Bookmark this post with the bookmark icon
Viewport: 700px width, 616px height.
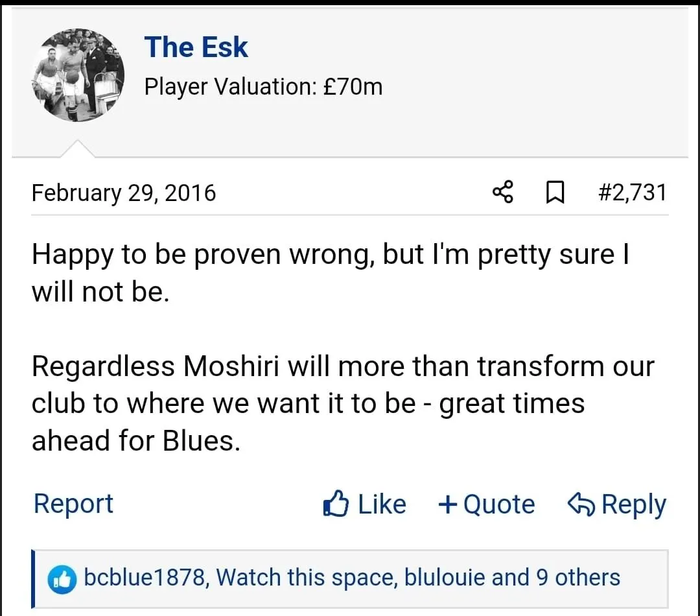(x=554, y=193)
